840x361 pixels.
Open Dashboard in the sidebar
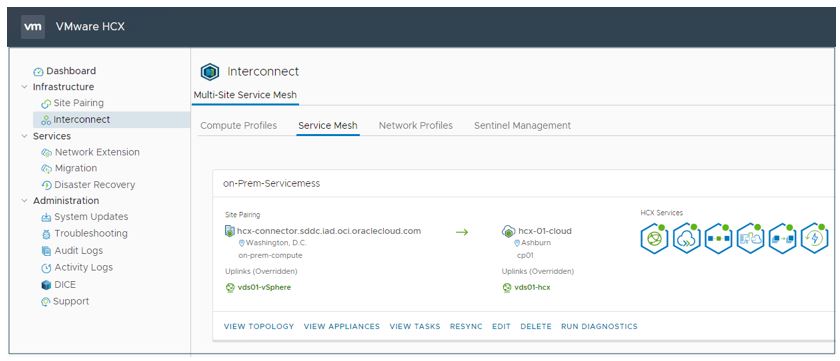pyautogui.click(x=71, y=71)
